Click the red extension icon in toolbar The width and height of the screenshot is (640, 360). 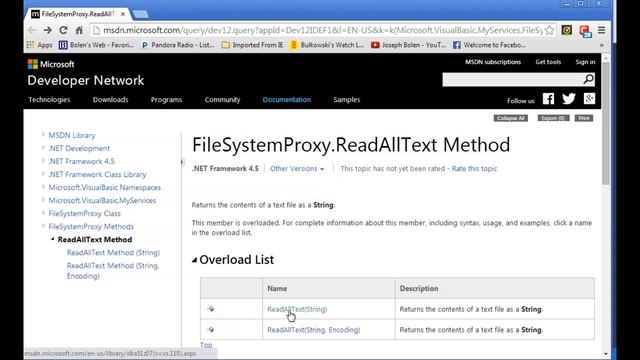tap(584, 31)
